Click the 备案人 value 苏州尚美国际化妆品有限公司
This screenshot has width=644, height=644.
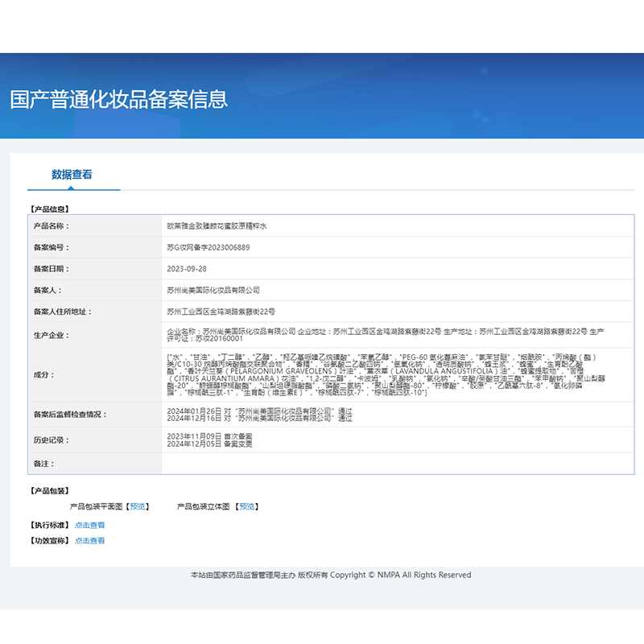point(213,290)
